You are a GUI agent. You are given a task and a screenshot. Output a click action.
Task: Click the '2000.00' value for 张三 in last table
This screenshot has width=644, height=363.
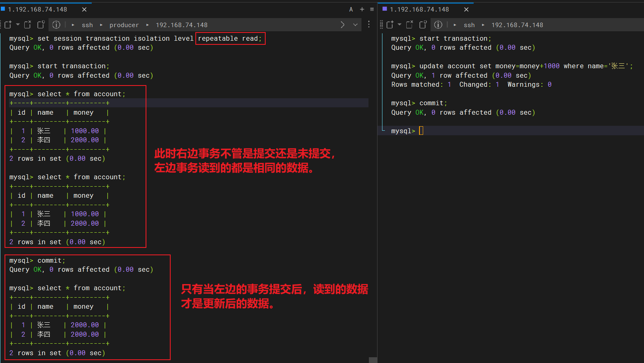pyautogui.click(x=85, y=325)
